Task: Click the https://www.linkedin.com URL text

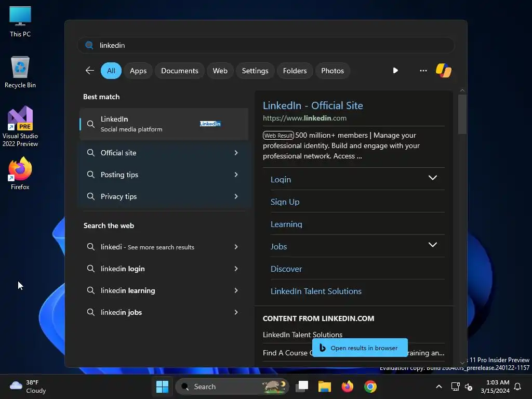Action: click(x=304, y=118)
